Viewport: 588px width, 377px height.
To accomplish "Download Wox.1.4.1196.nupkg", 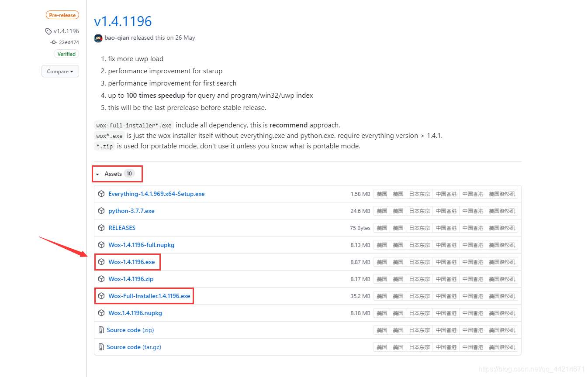I will (135, 313).
